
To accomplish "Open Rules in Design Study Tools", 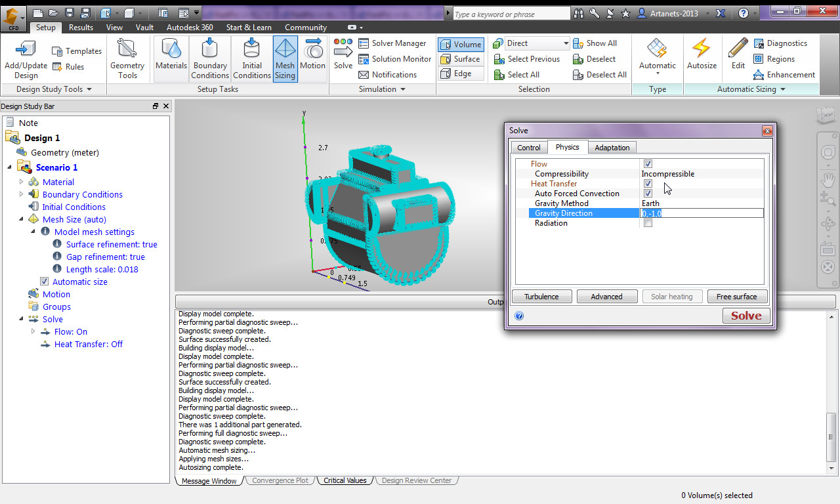I will click(68, 66).
